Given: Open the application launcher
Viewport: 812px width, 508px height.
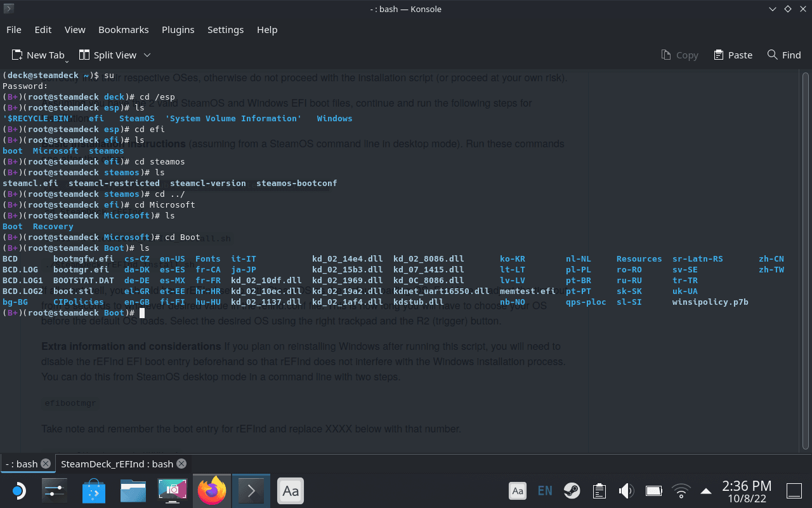Looking at the screenshot, I should coord(17,490).
